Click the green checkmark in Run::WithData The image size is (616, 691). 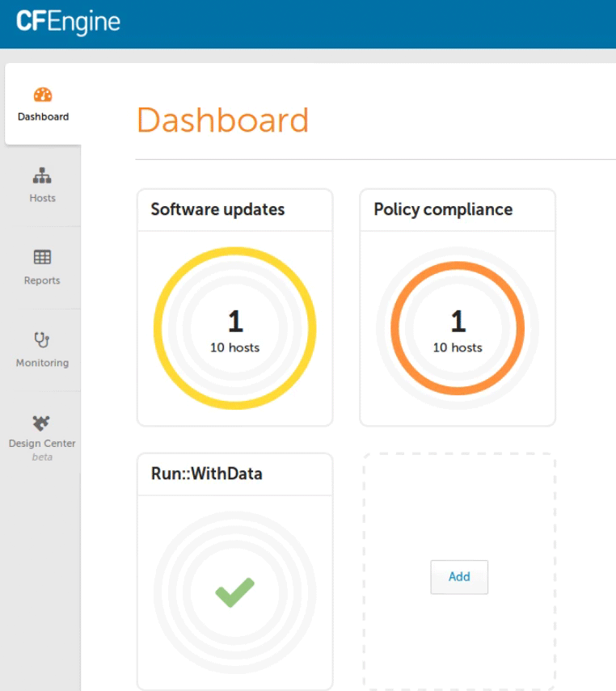[234, 592]
